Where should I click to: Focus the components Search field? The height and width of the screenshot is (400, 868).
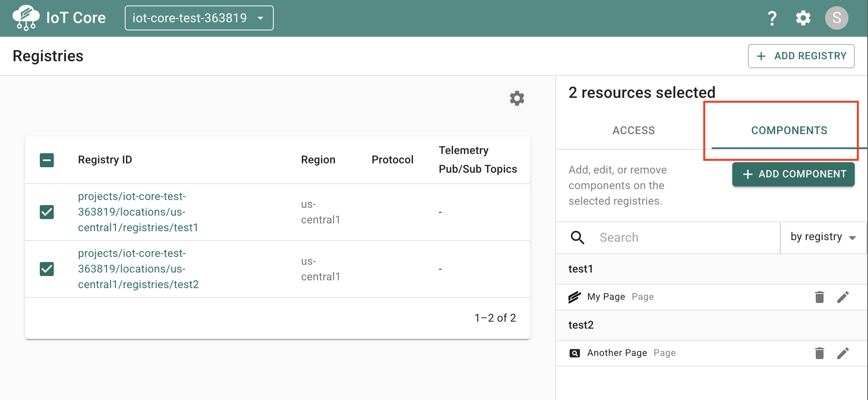click(686, 237)
